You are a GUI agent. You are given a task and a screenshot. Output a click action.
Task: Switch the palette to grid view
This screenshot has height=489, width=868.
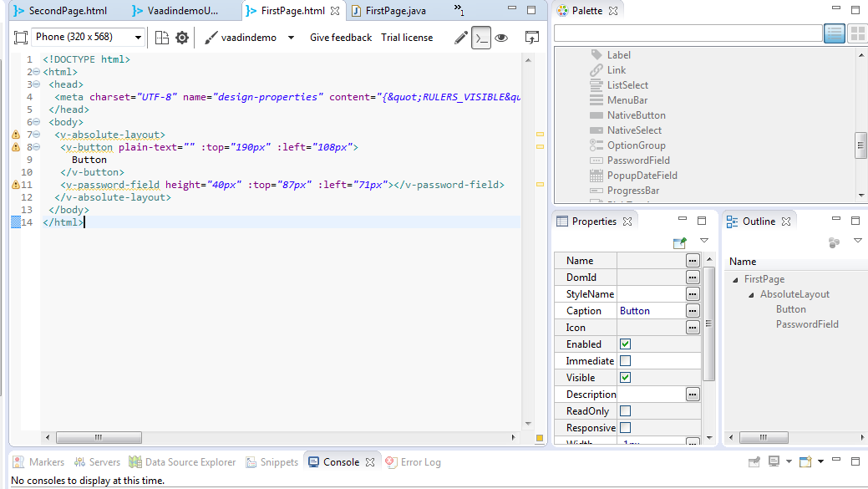857,33
